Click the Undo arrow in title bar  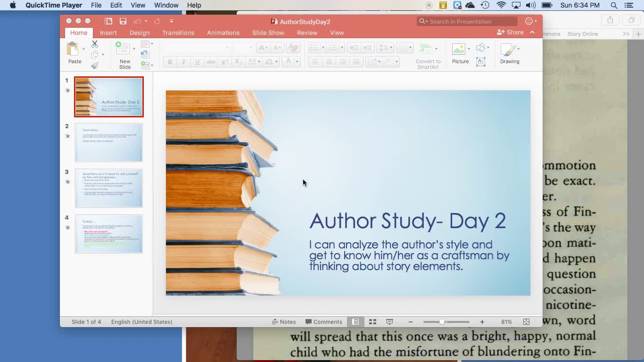click(x=137, y=21)
